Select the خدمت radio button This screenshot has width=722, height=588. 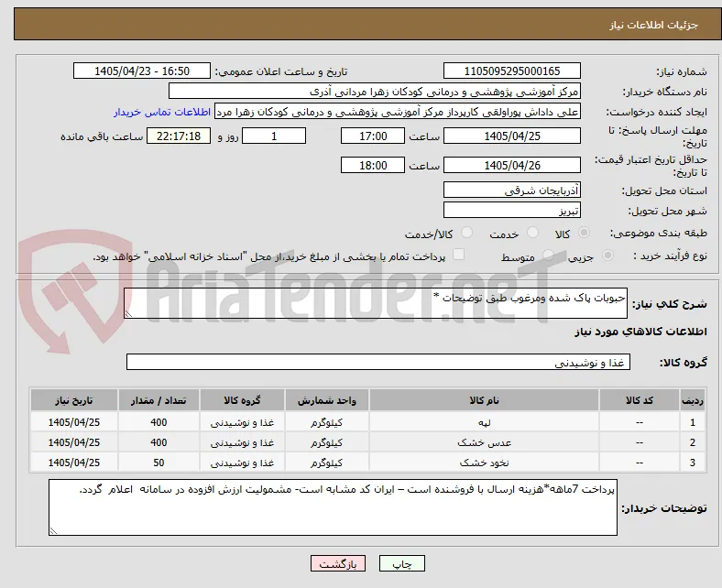pyautogui.click(x=532, y=233)
